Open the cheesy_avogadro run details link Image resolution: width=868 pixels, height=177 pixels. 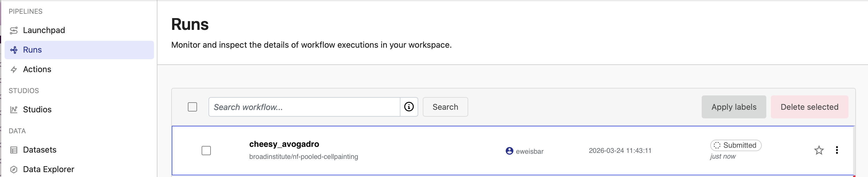point(284,144)
